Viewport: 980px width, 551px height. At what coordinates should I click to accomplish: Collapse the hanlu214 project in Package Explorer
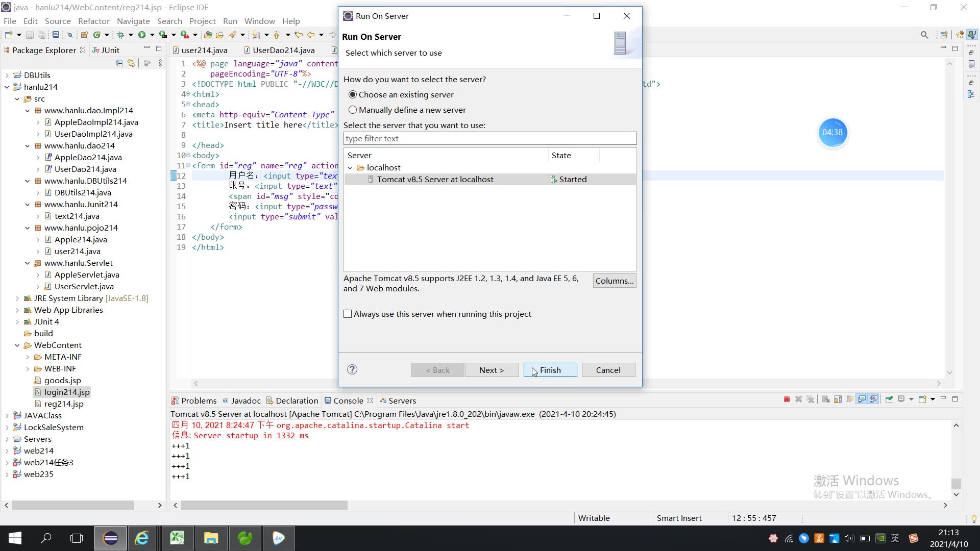pyautogui.click(x=7, y=87)
